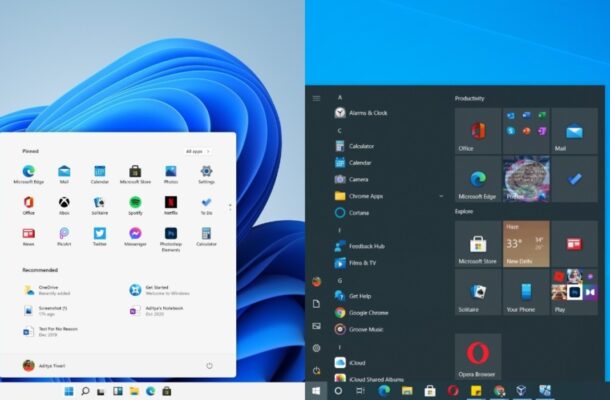Open Get Help in app list
Viewport: 610px width, 400px height.
coord(353,296)
